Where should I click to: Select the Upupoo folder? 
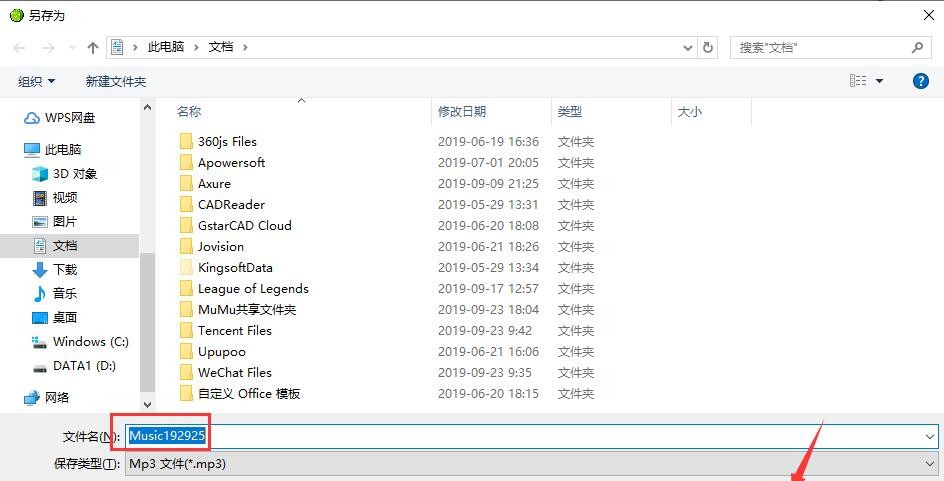click(222, 352)
